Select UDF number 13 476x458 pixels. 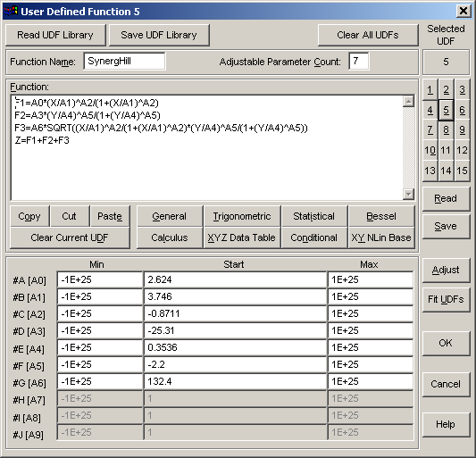(430, 171)
